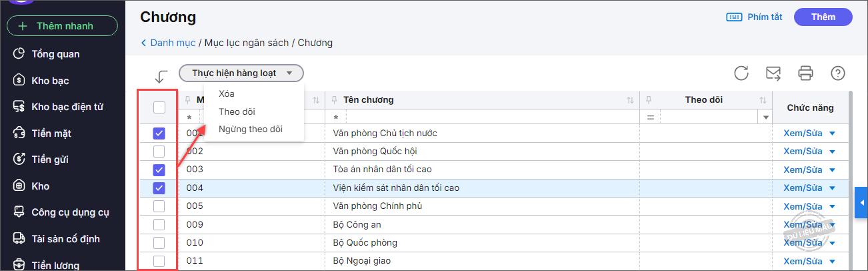This screenshot has width=868, height=271.
Task: Click the refresh icon in the toolbar
Action: coord(741,73)
